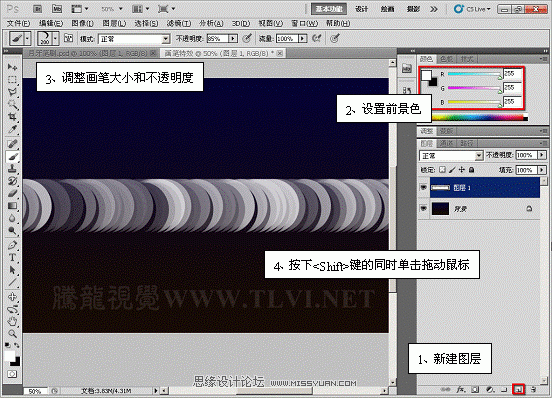This screenshot has width=552, height=398.
Task: Open the brush preset picker arrow
Action: coord(55,38)
